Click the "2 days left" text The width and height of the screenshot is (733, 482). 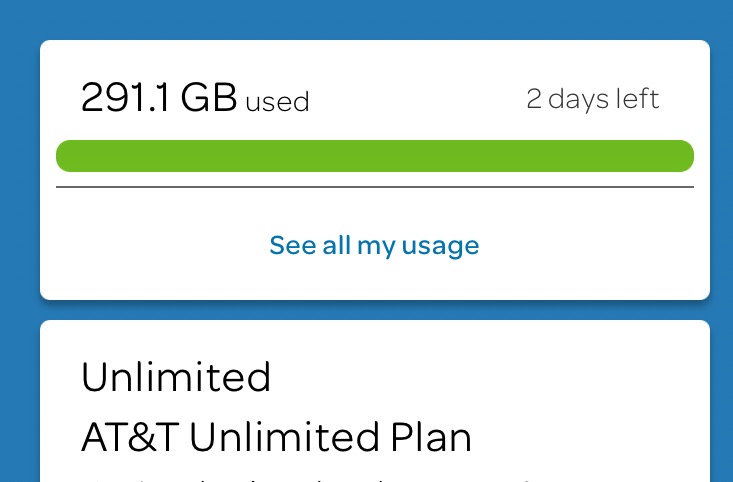pos(592,99)
